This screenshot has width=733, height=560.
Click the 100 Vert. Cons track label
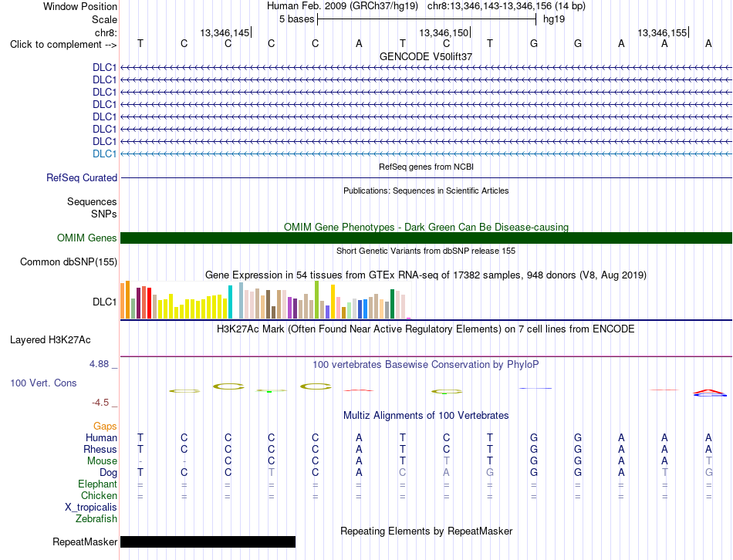tap(43, 383)
